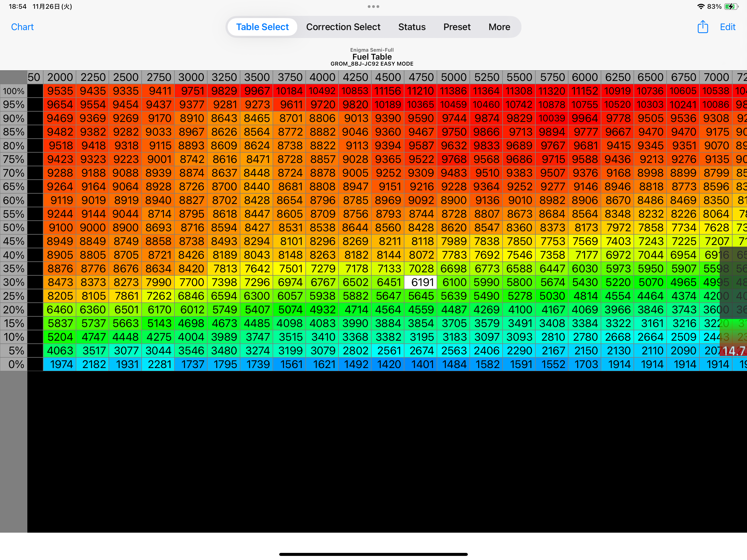The height and width of the screenshot is (560, 747).
Task: Tap the 14.7 AFR overlay readout
Action: [x=734, y=351]
